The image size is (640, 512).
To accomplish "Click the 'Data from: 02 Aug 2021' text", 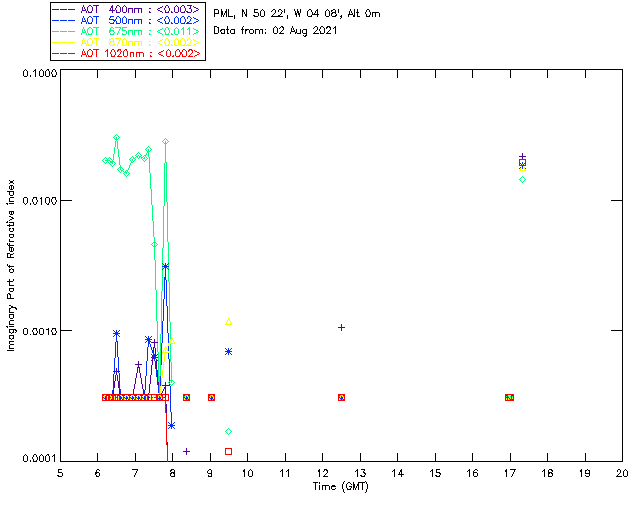I will click(275, 31).
